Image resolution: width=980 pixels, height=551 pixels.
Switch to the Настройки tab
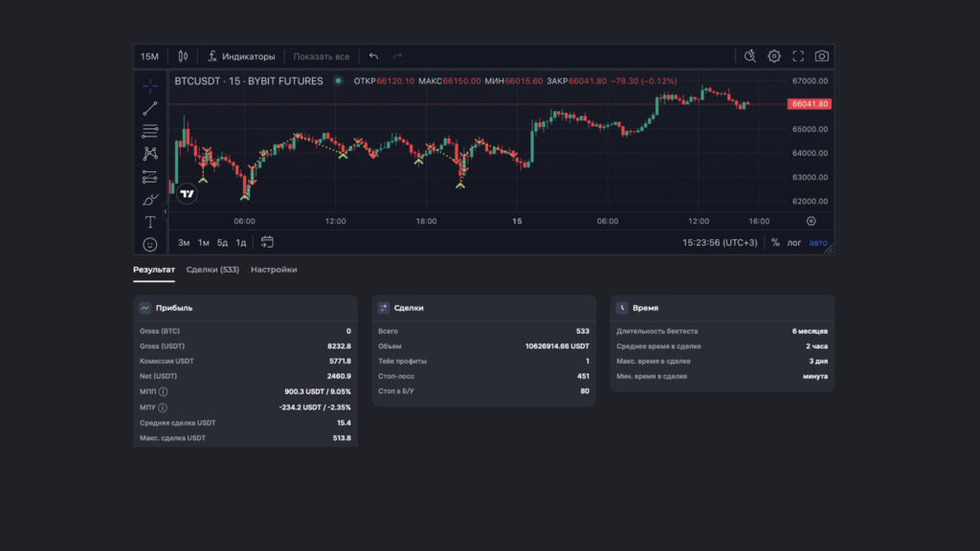[x=274, y=270]
